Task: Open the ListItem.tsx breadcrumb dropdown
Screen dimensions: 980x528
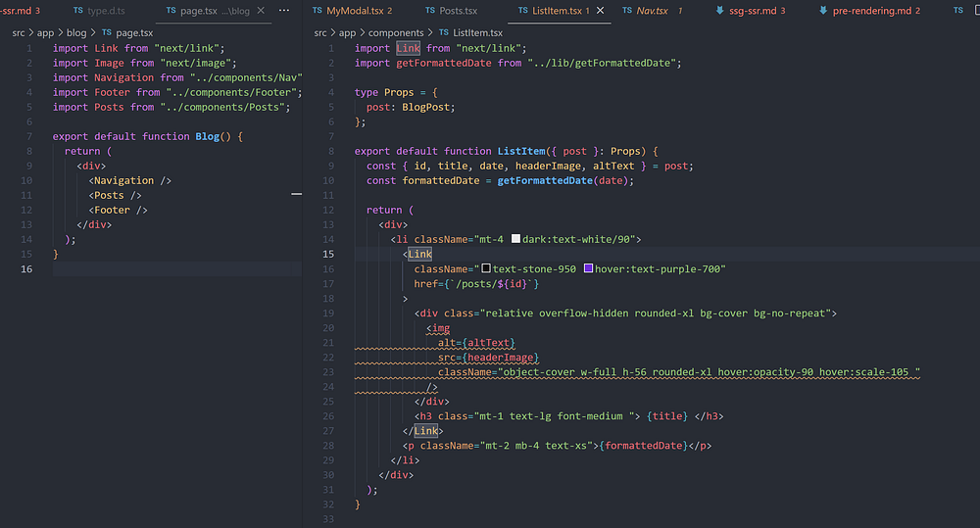Action: click(x=477, y=32)
